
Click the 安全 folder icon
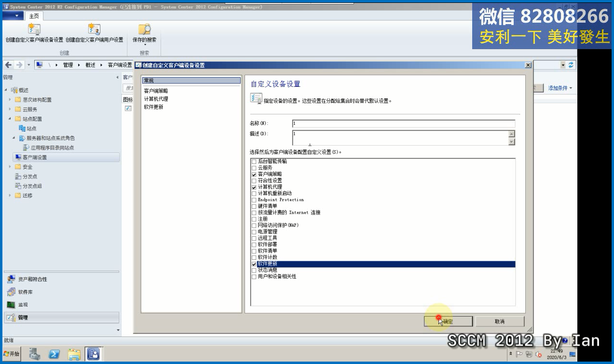click(18, 167)
